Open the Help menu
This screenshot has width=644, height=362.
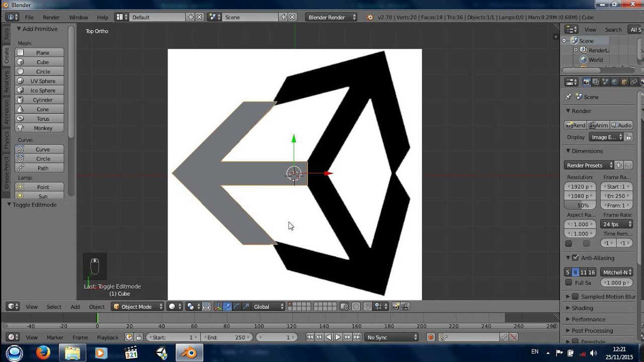pyautogui.click(x=103, y=17)
